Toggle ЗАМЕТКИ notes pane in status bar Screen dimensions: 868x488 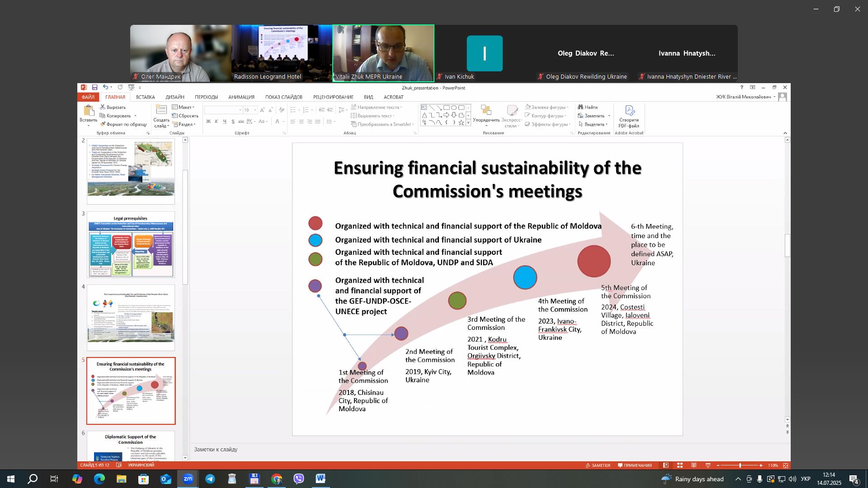[x=598, y=465]
